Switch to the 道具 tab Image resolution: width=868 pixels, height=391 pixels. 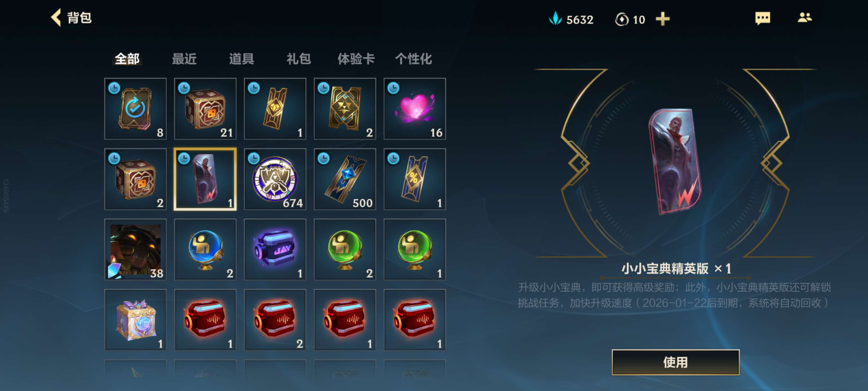[x=241, y=59]
